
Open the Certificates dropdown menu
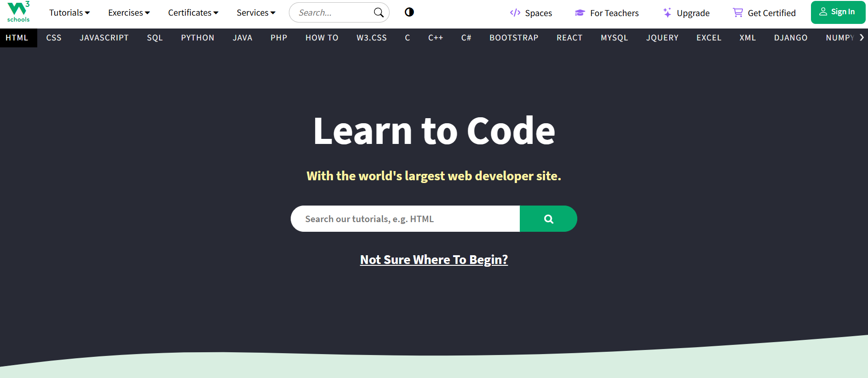193,13
